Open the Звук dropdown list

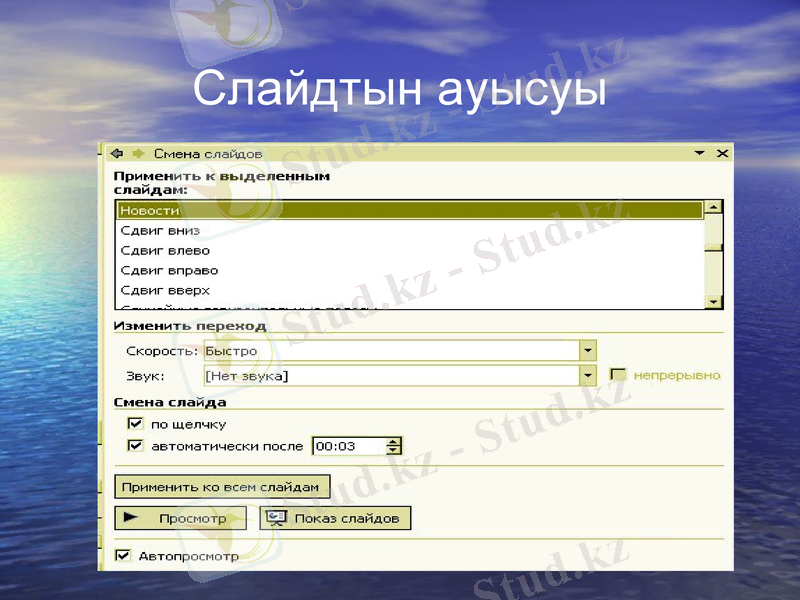coord(588,376)
